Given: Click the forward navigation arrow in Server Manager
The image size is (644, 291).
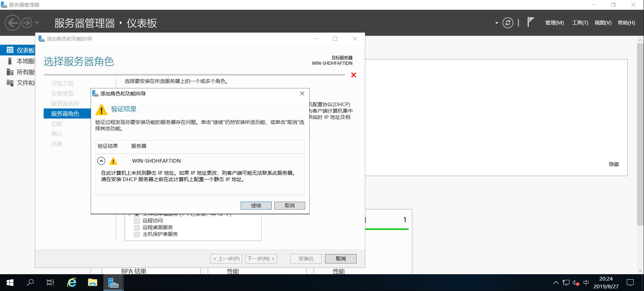Looking at the screenshot, I should pos(27,23).
